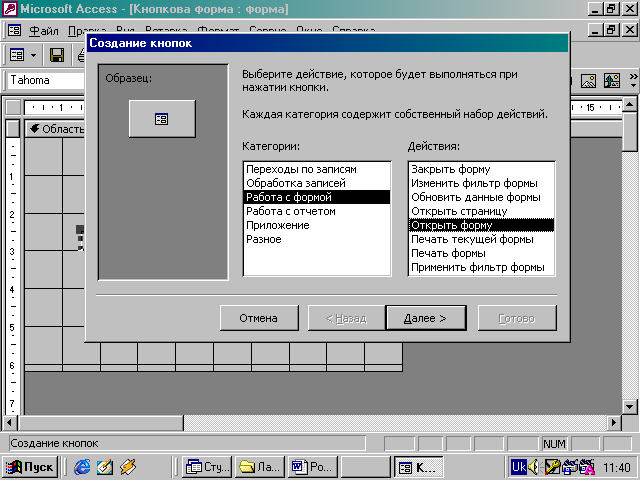Click the notepad-with-pencil quick launch icon
Image resolution: width=640 pixels, height=480 pixels.
(105, 467)
